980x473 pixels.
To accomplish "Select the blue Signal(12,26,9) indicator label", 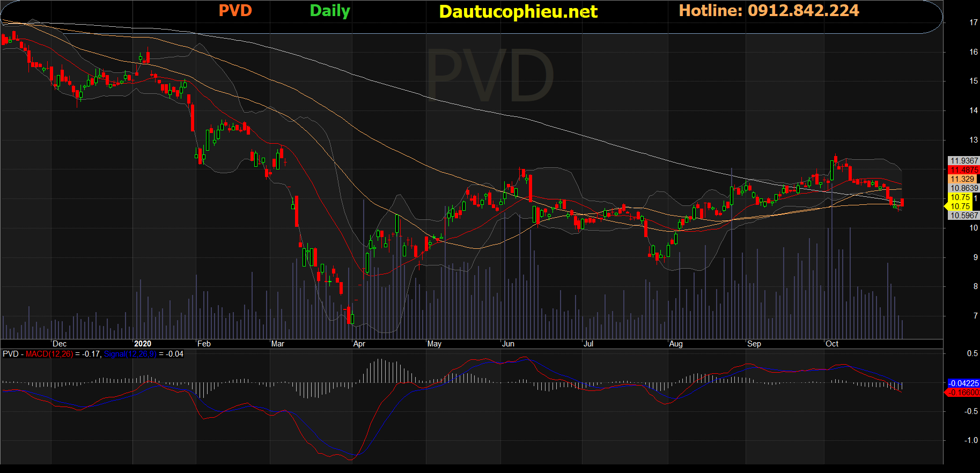I will [130, 354].
